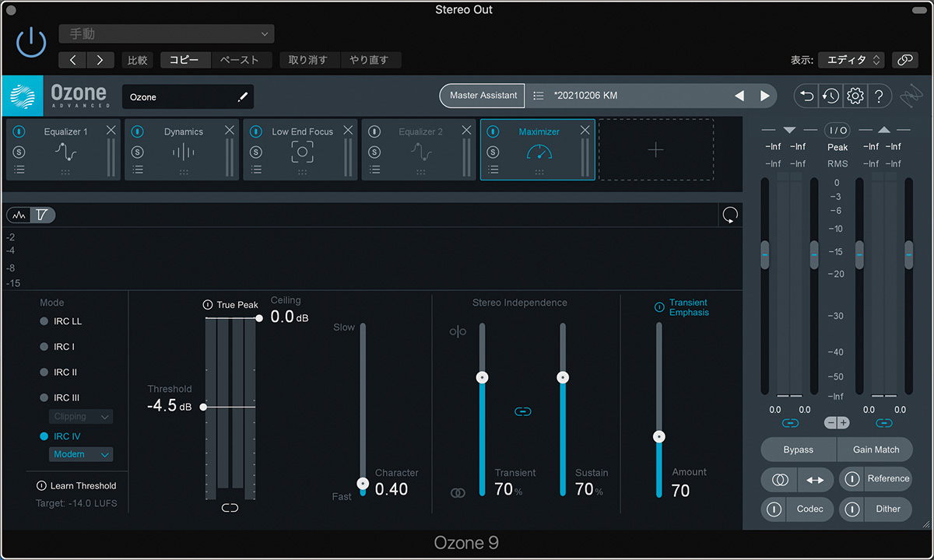Viewport: 934px width, 560px height.
Task: Click the Ozone undo arrow icon
Action: 807,96
